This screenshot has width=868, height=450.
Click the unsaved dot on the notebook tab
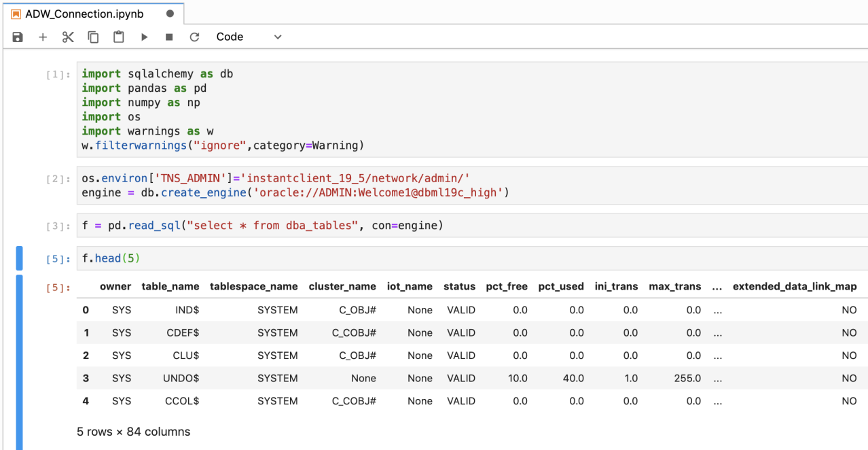click(170, 14)
